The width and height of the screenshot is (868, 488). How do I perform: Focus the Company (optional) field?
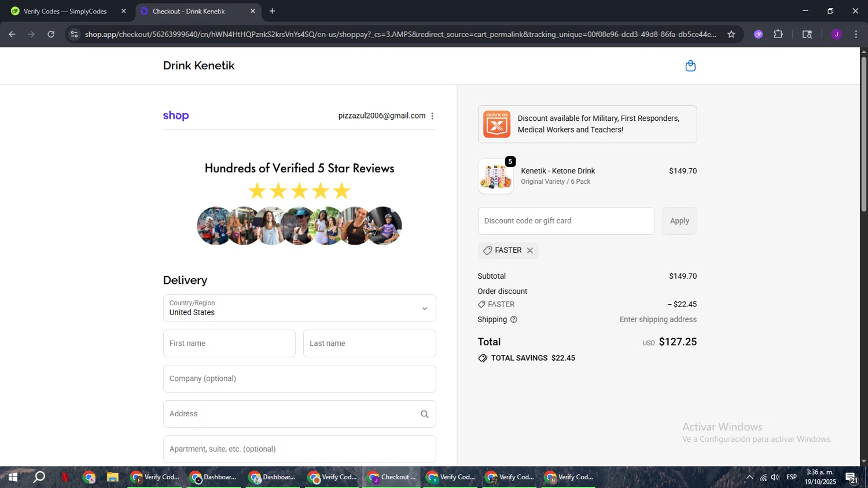click(300, 379)
